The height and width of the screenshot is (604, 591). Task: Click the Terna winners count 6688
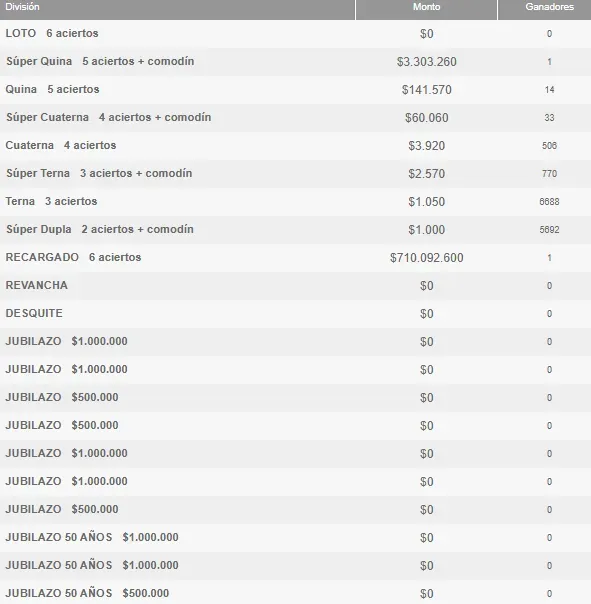click(549, 201)
